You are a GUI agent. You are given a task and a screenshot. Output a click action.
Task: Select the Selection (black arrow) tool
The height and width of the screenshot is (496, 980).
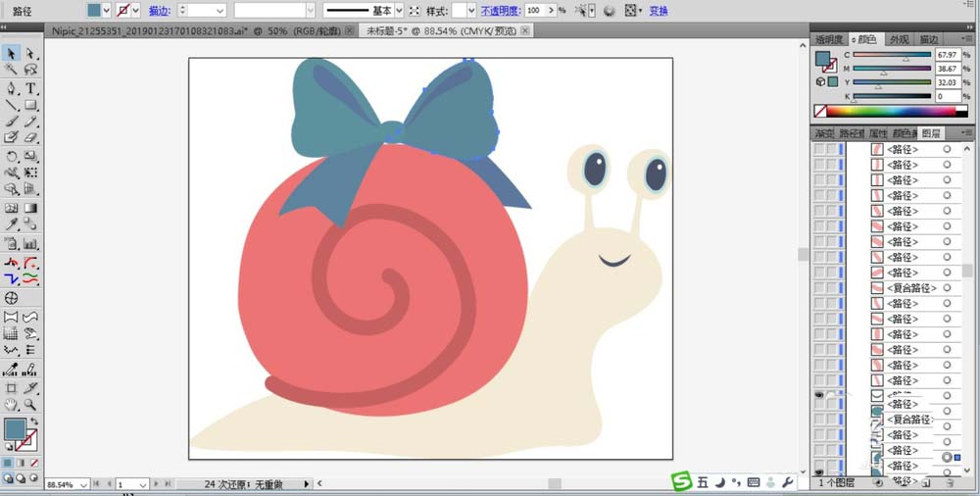pyautogui.click(x=11, y=54)
